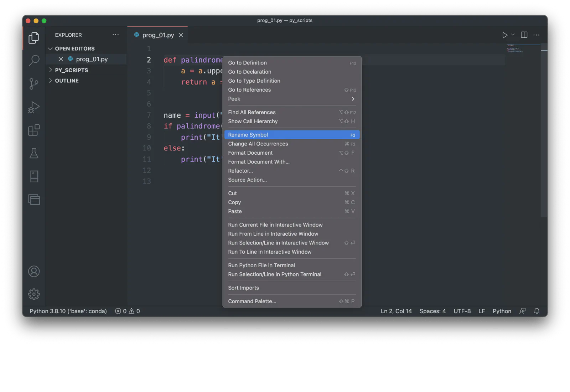
Task: Choose Run From Line in Interactive Window
Action: [x=292, y=234]
